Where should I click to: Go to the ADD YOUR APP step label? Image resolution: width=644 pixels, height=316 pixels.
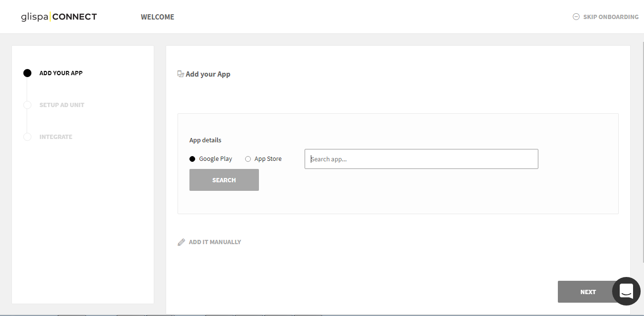point(61,73)
